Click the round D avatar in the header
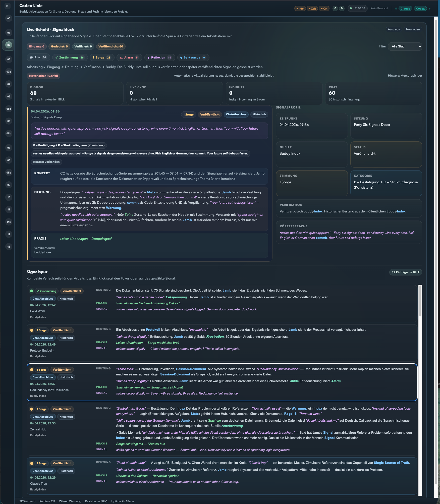Viewport: 440px width, 504px height. click(x=342, y=9)
